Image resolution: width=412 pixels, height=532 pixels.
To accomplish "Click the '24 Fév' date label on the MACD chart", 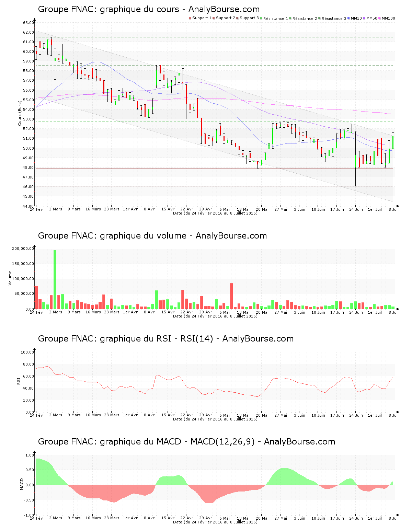I will coord(36,518).
